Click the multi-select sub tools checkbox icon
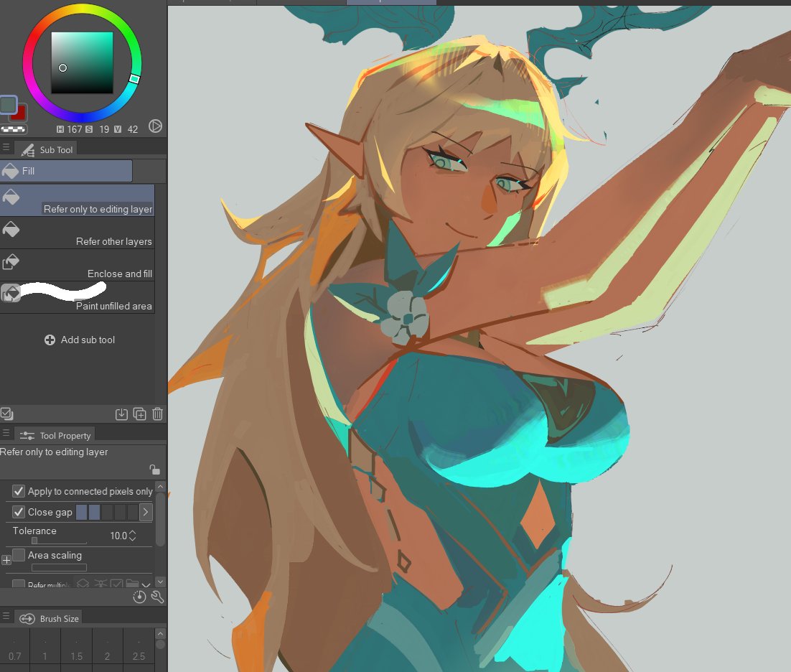The height and width of the screenshot is (672, 791). [7, 414]
